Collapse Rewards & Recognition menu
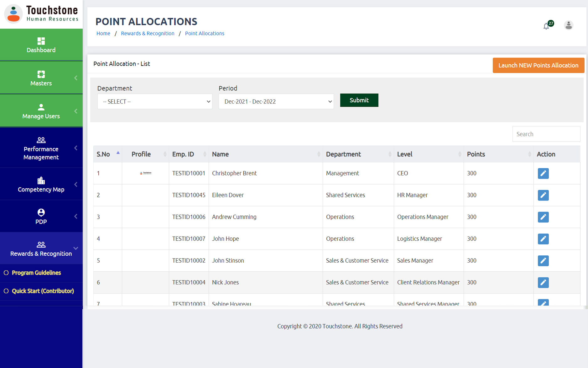Image resolution: width=588 pixels, height=368 pixels. pyautogui.click(x=41, y=248)
